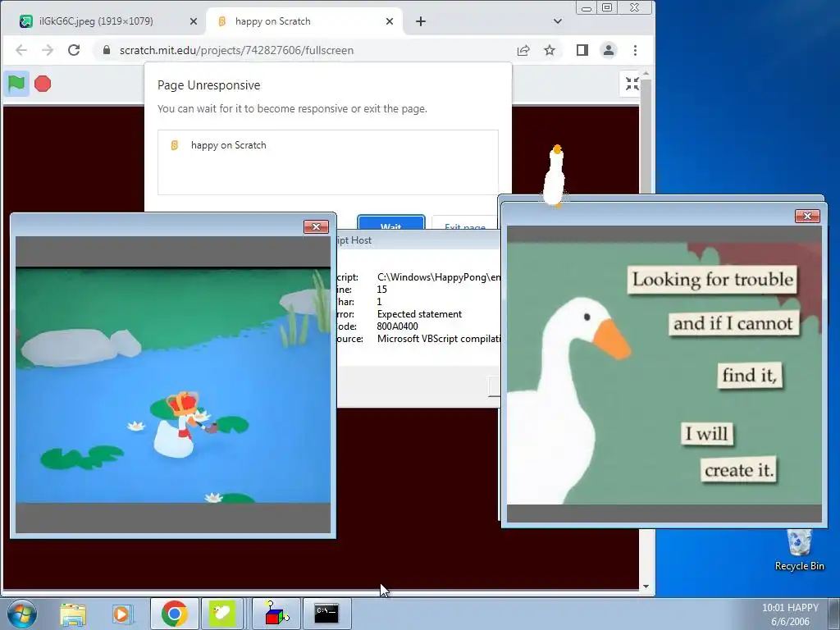840x630 pixels.
Task: Click the Microsoft VBScript compilation source text
Action: (x=439, y=339)
